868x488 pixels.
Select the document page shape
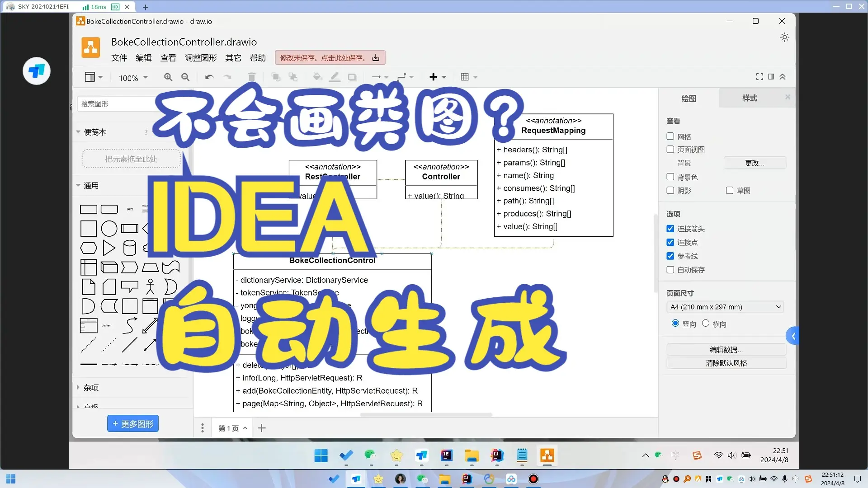(89, 287)
